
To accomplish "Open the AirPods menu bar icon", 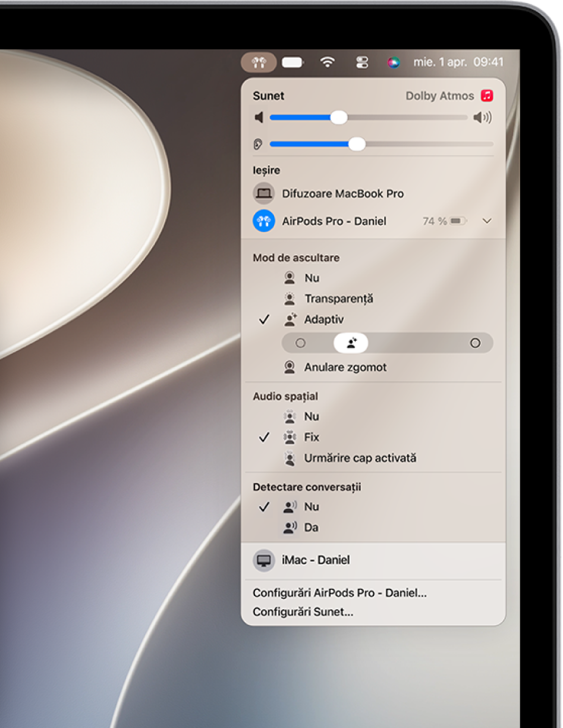I will [x=259, y=62].
